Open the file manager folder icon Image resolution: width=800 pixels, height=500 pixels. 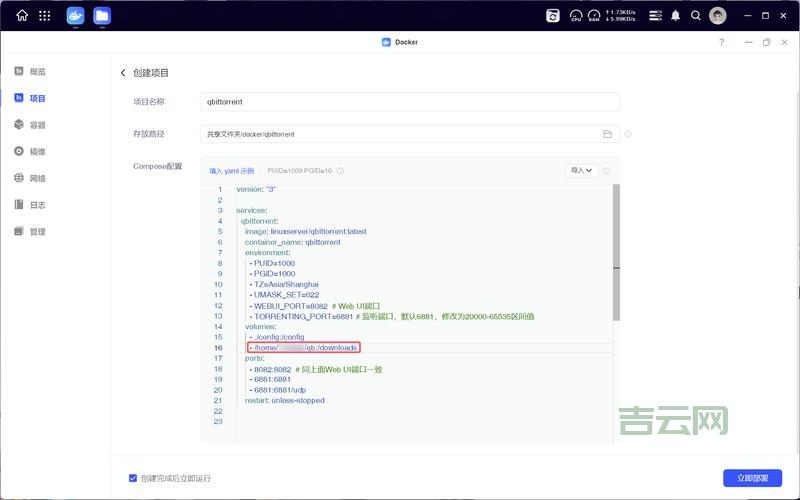(102, 15)
